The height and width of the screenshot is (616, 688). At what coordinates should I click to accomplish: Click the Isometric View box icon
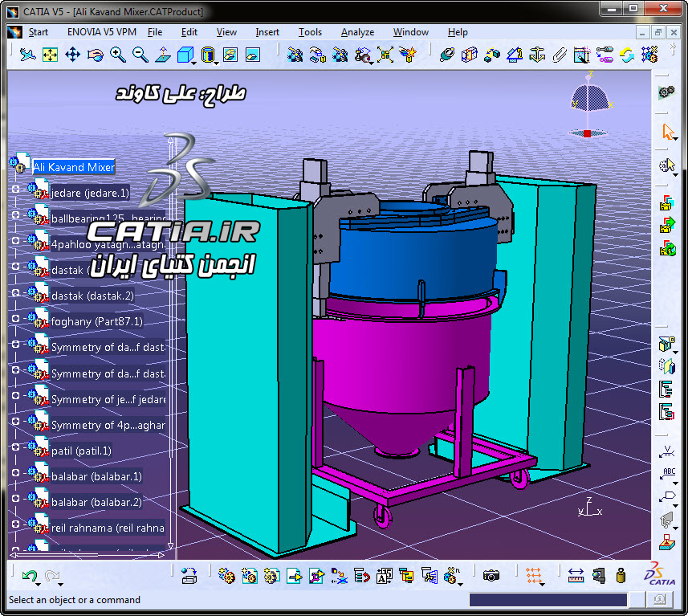pyautogui.click(x=185, y=55)
